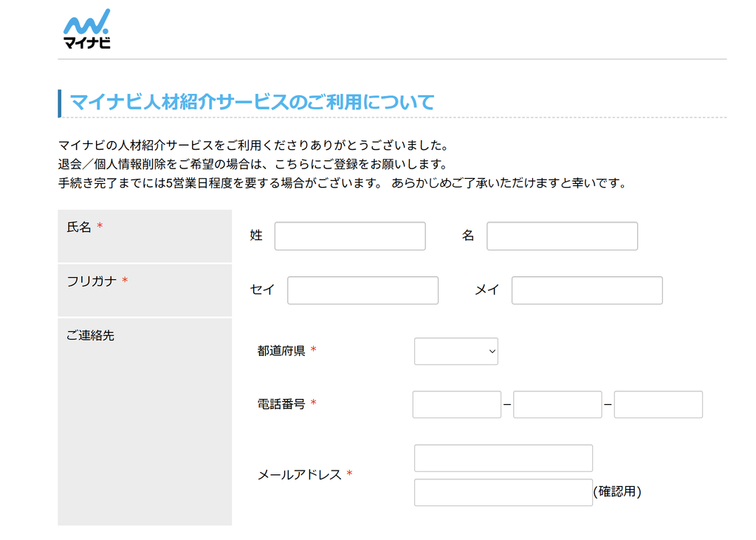Click the last 電話番号 phone number box
Image resolution: width=756 pixels, height=540 pixels.
coord(659,404)
